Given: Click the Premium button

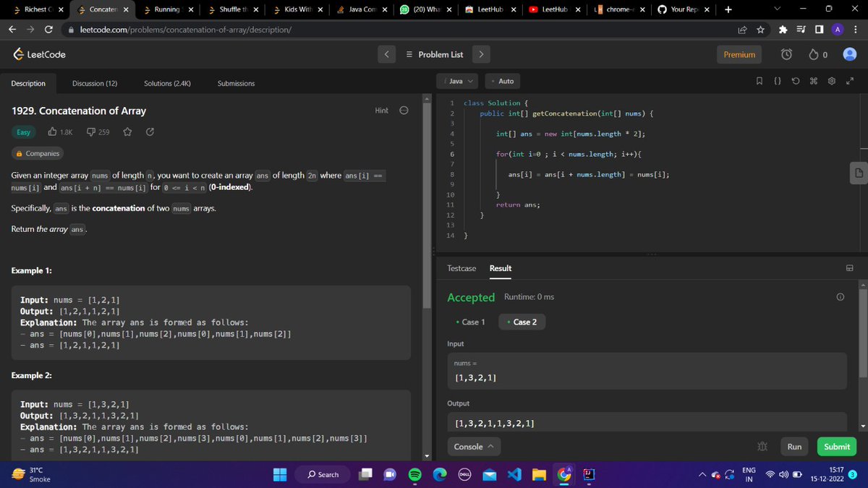Looking at the screenshot, I should click(739, 55).
